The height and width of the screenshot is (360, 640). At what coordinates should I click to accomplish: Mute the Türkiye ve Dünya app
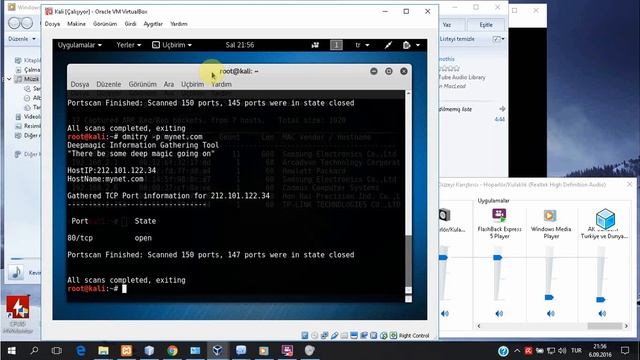(x=602, y=313)
